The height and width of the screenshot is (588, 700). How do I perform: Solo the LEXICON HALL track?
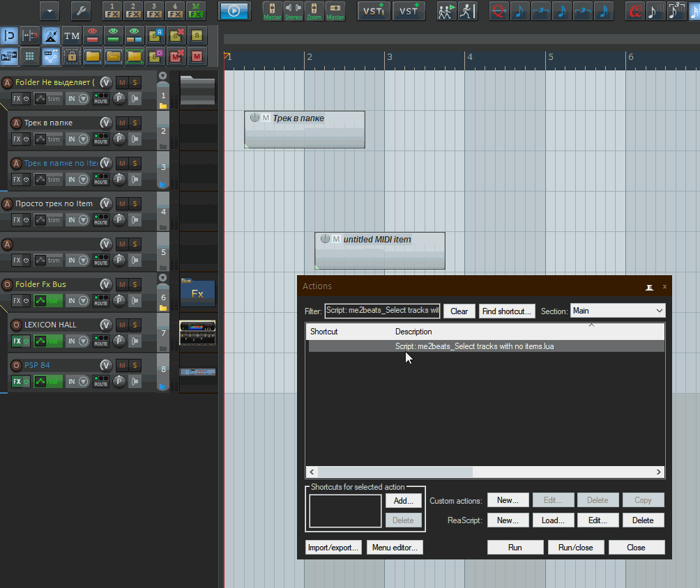135,325
